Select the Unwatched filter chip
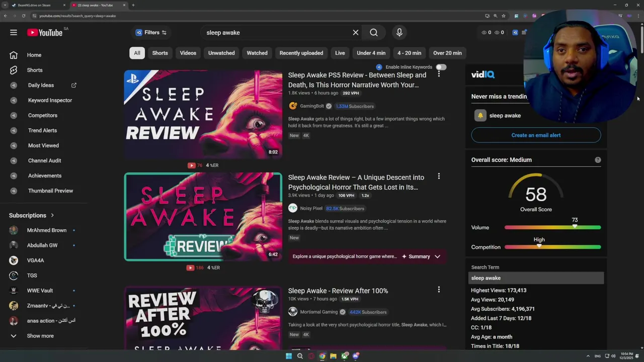This screenshot has width=644, height=362. point(221,53)
